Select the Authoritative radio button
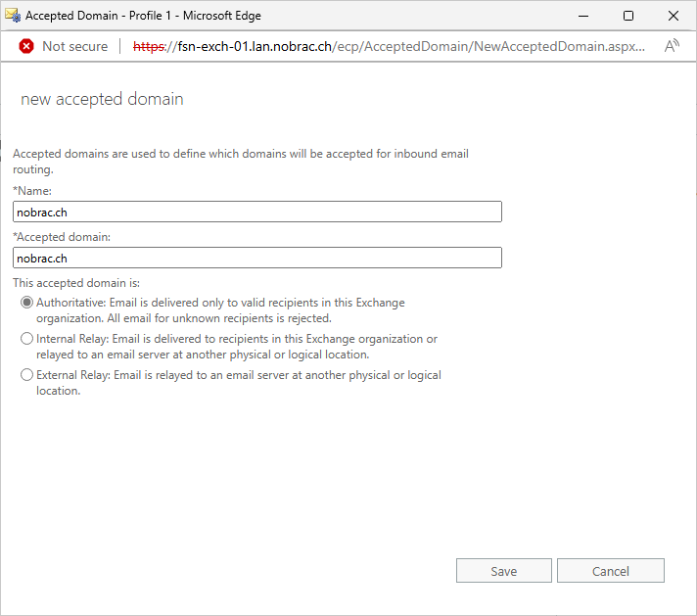 [x=27, y=303]
